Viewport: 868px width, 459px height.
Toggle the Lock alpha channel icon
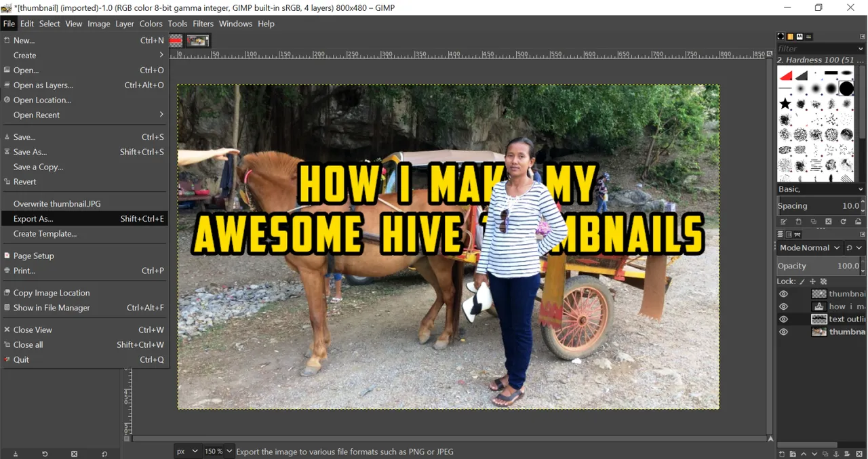[x=824, y=281]
